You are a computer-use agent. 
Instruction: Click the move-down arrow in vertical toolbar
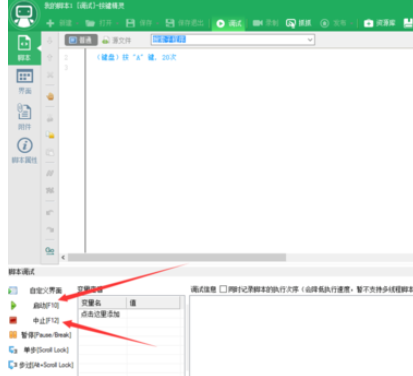(x=50, y=41)
